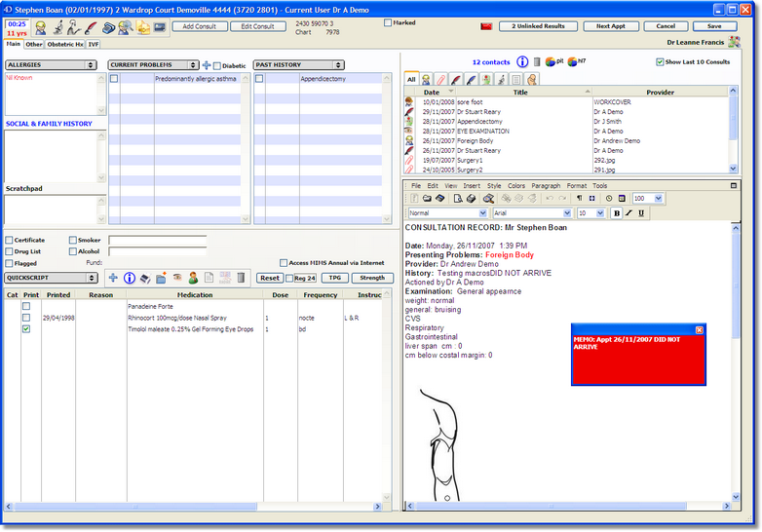Click the Next Appt button
Viewport: 762px width, 532px height.
[x=611, y=26]
